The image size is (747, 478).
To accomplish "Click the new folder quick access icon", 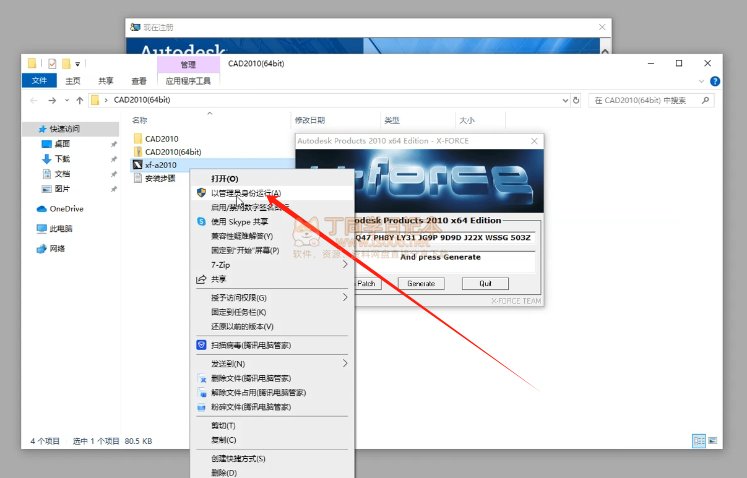I will point(66,63).
